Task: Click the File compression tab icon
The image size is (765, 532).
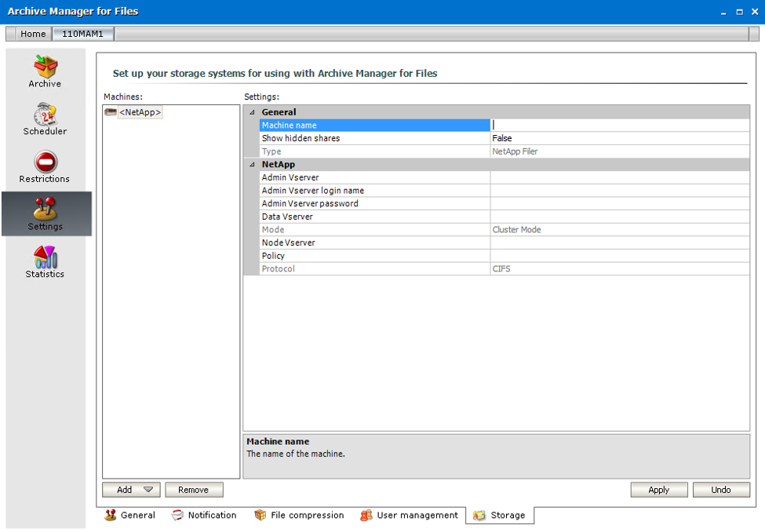Action: tap(260, 516)
